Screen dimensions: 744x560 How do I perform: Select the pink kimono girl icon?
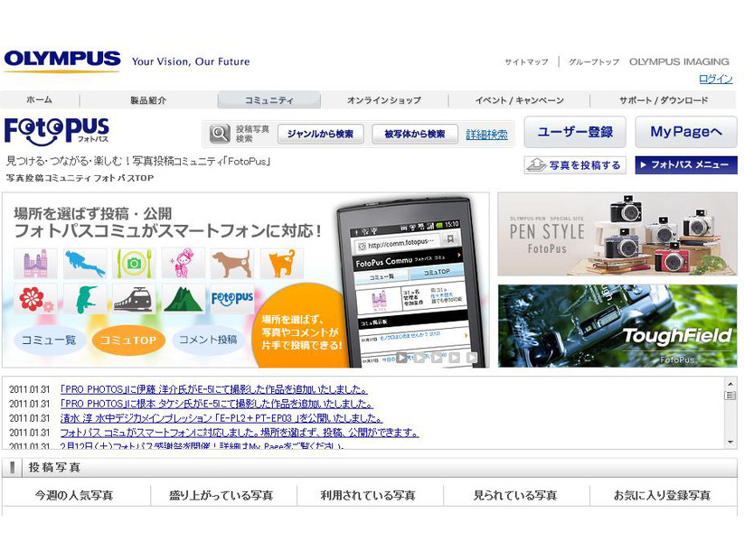[x=184, y=263]
